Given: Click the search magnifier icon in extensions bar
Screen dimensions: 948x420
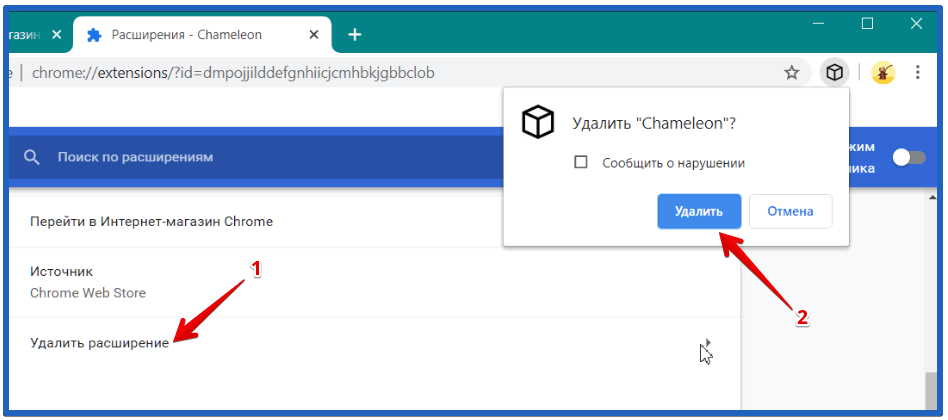Looking at the screenshot, I should (x=31, y=158).
